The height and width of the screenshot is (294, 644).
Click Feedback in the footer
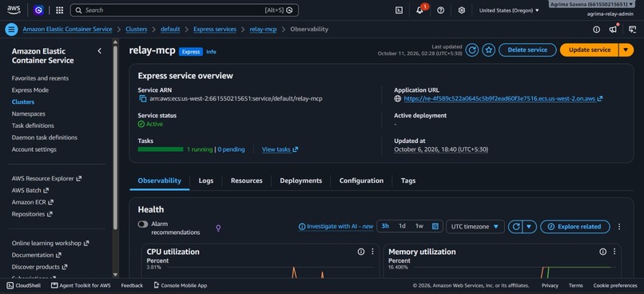132,285
